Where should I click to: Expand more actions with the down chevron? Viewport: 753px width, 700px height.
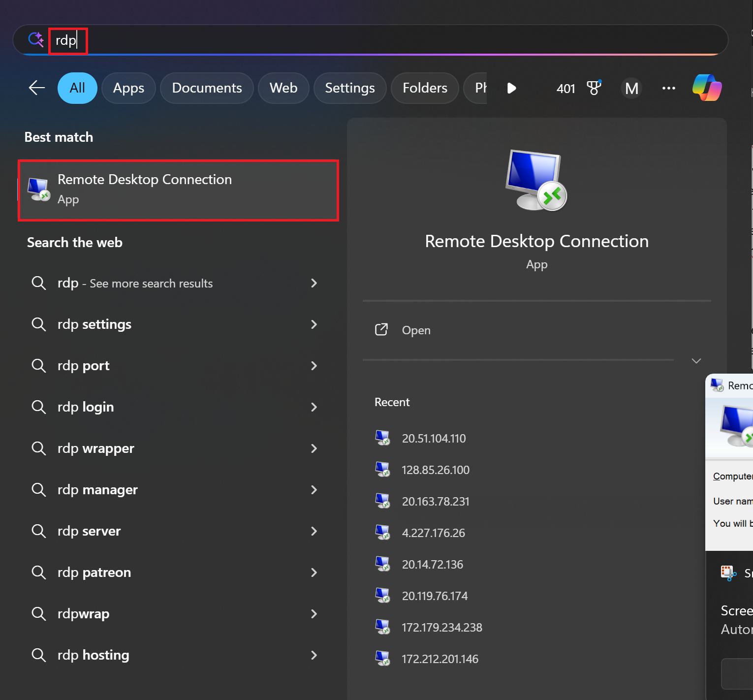(x=696, y=361)
